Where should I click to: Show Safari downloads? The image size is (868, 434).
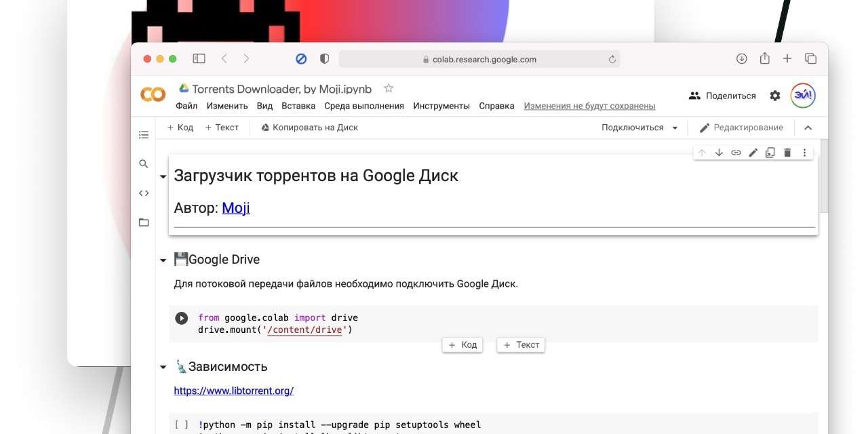pyautogui.click(x=742, y=59)
